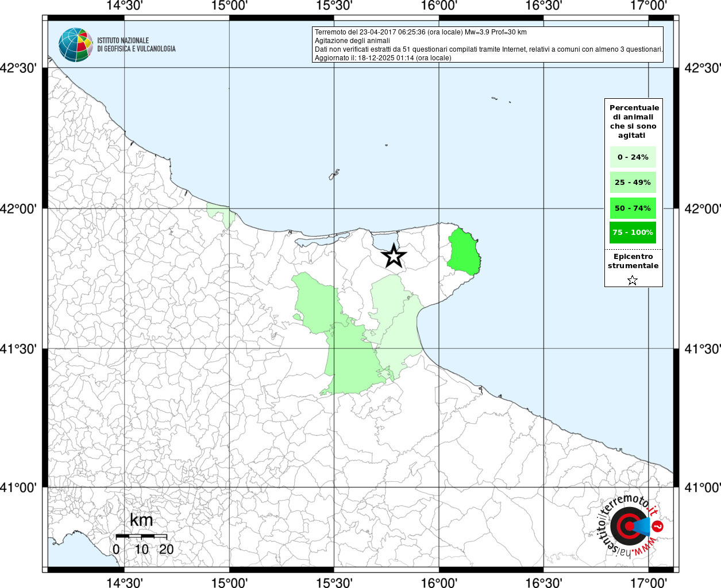Click the 'Istituto Nazionale di Geofisica e Vulcanologia' text
The height and width of the screenshot is (588, 721).
click(136, 45)
